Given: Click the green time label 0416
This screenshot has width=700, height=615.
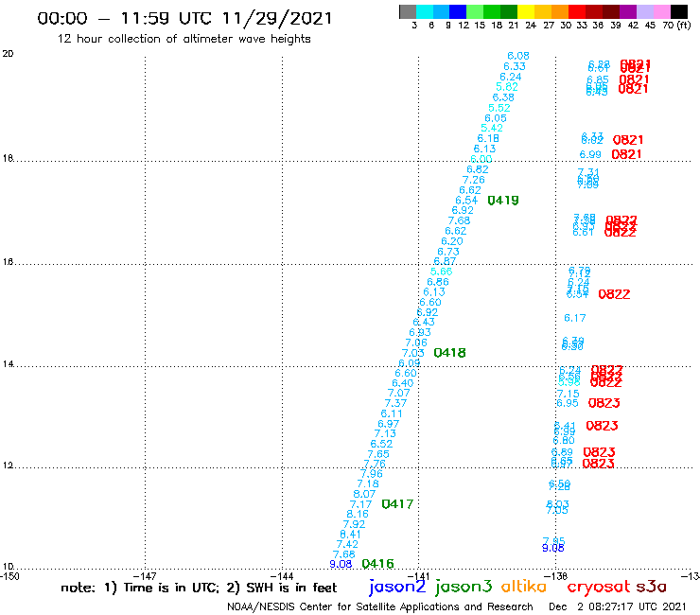Looking at the screenshot, I should 377,564.
